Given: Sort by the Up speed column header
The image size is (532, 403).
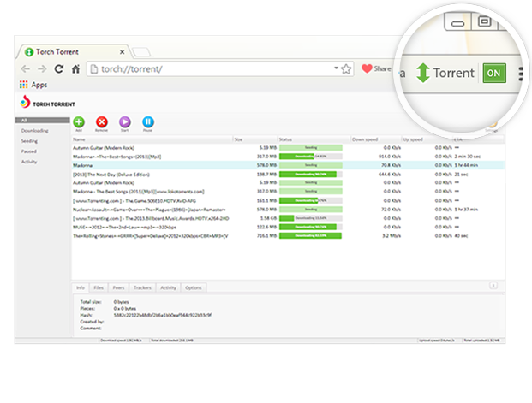Looking at the screenshot, I should 427,139.
